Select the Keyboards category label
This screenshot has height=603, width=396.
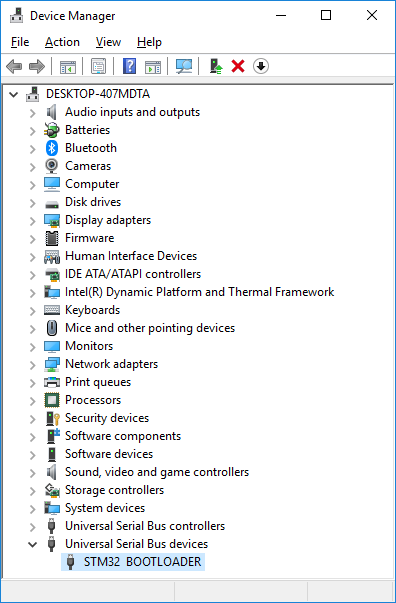[93, 310]
